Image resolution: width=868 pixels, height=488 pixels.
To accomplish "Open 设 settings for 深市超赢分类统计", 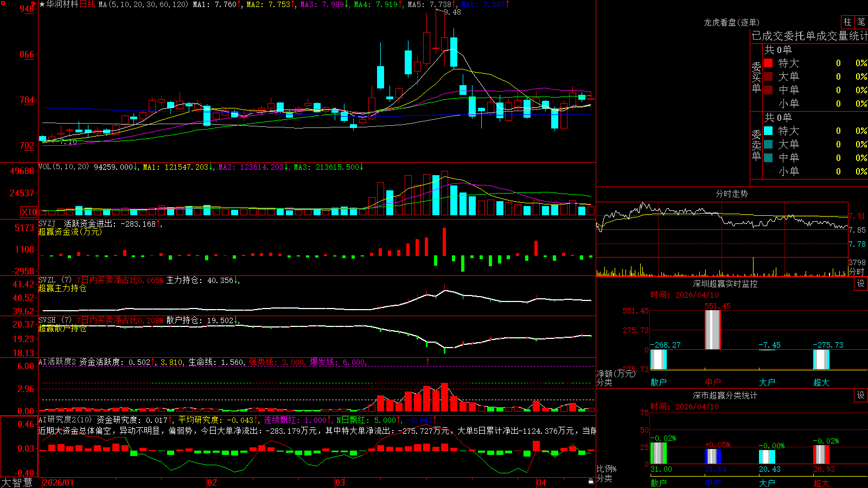I will point(861,395).
